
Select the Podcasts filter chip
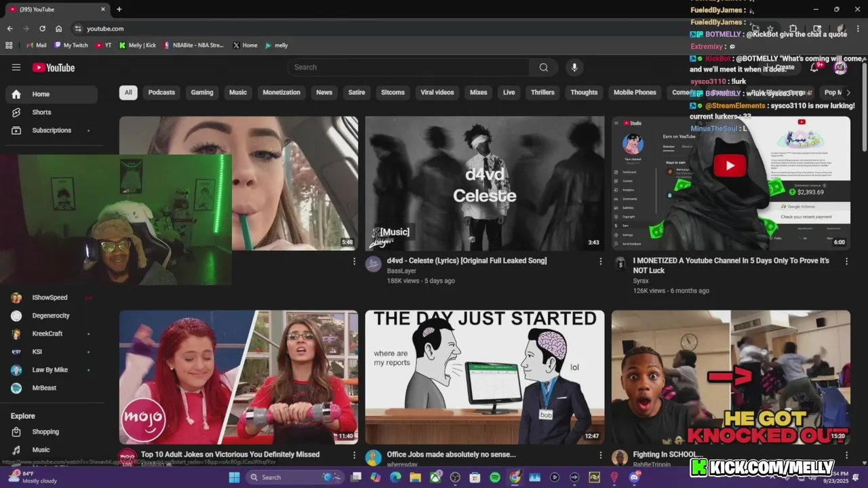pos(161,92)
